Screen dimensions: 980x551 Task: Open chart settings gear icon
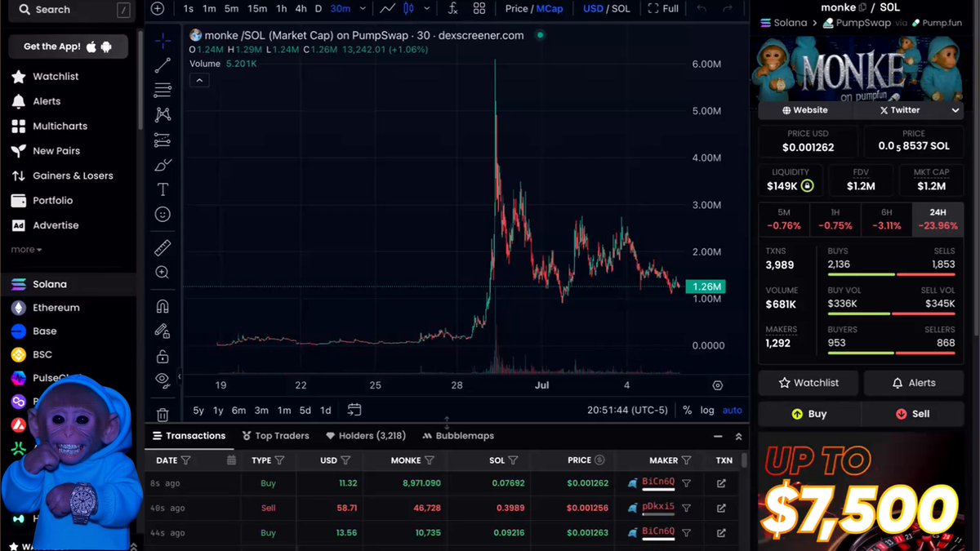(x=718, y=385)
